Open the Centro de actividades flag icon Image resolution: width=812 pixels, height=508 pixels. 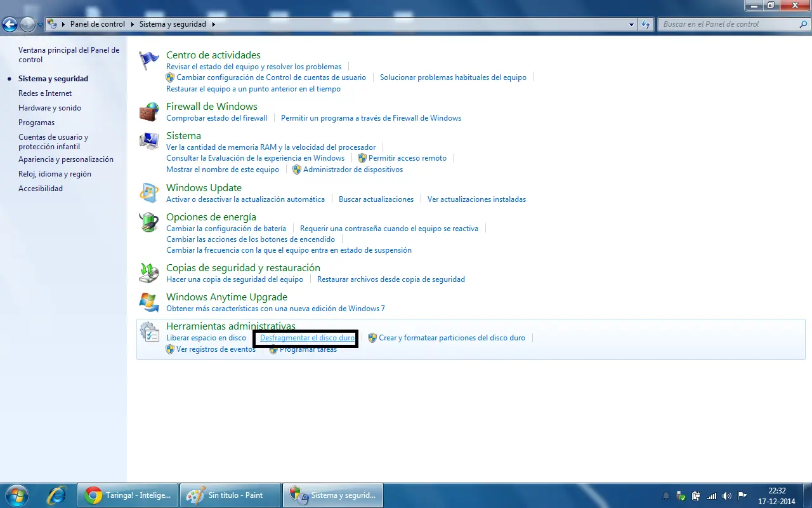149,61
